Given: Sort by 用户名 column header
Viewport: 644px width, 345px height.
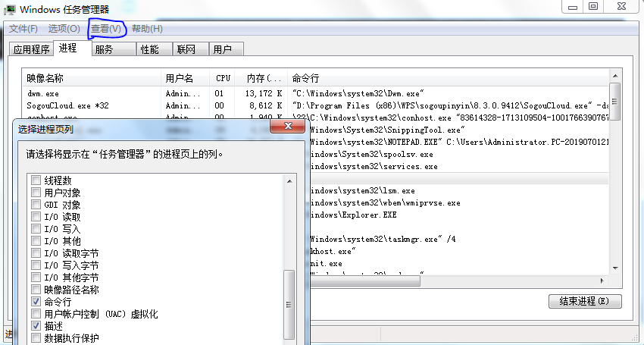Looking at the screenshot, I should (185, 77).
